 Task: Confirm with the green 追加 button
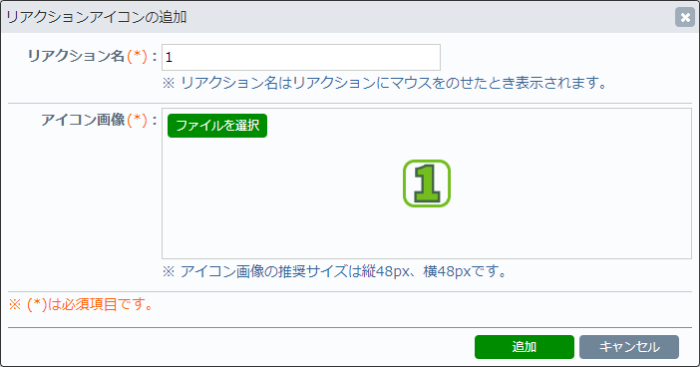click(524, 347)
